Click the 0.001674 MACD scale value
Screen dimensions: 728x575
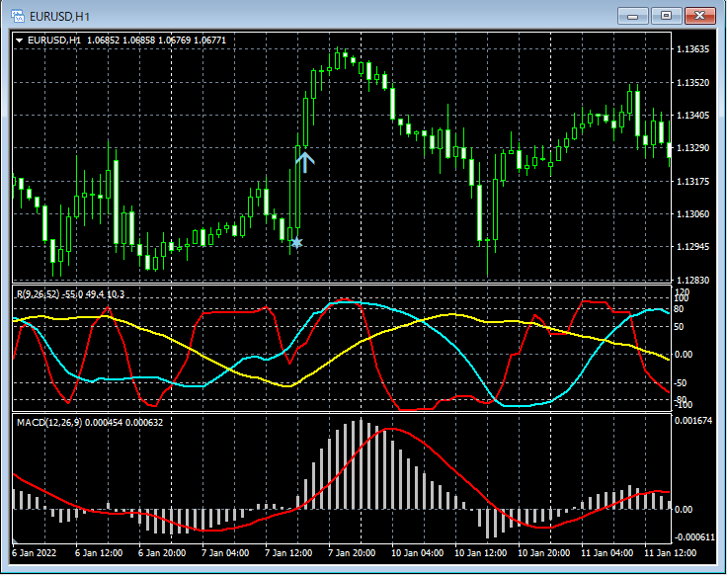[x=694, y=421]
